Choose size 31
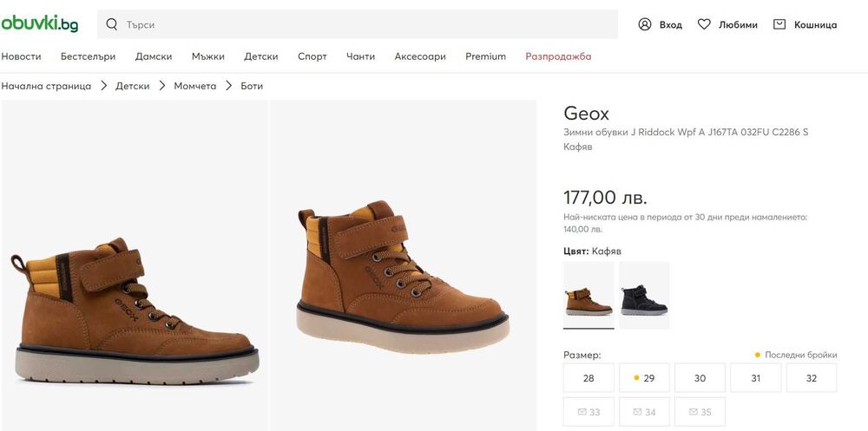This screenshot has height=431, width=868. coord(755,378)
